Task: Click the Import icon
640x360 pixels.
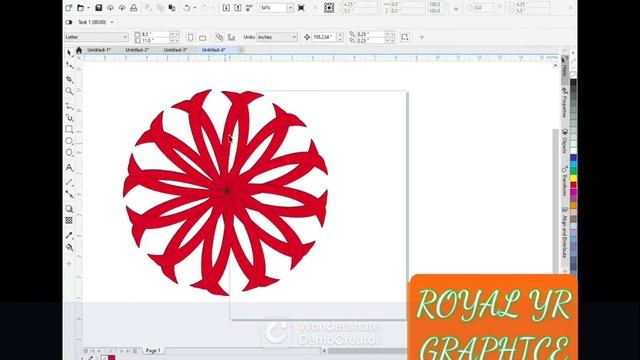Action: (x=226, y=8)
